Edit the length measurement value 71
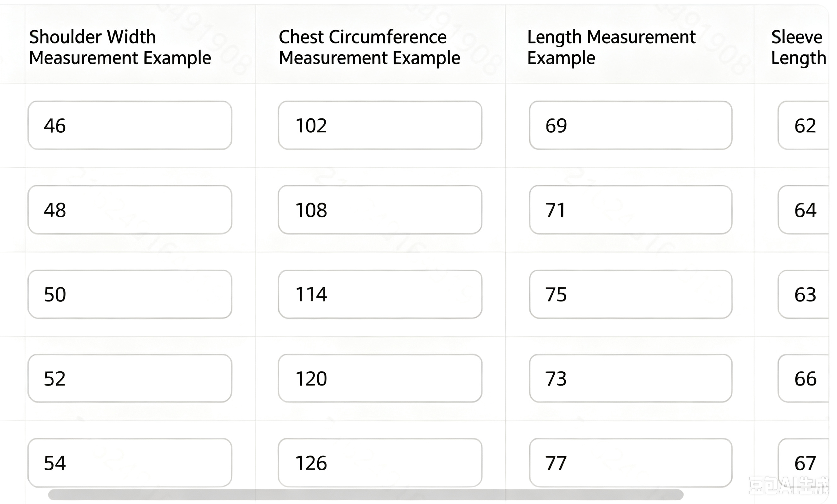This screenshot has height=504, width=837. pyautogui.click(x=631, y=209)
